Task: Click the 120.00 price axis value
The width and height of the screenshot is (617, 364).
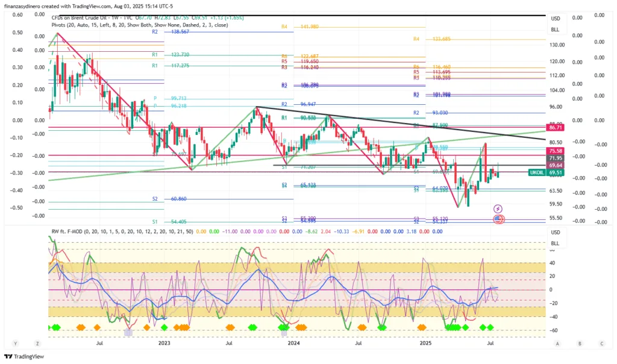Action: (x=557, y=62)
